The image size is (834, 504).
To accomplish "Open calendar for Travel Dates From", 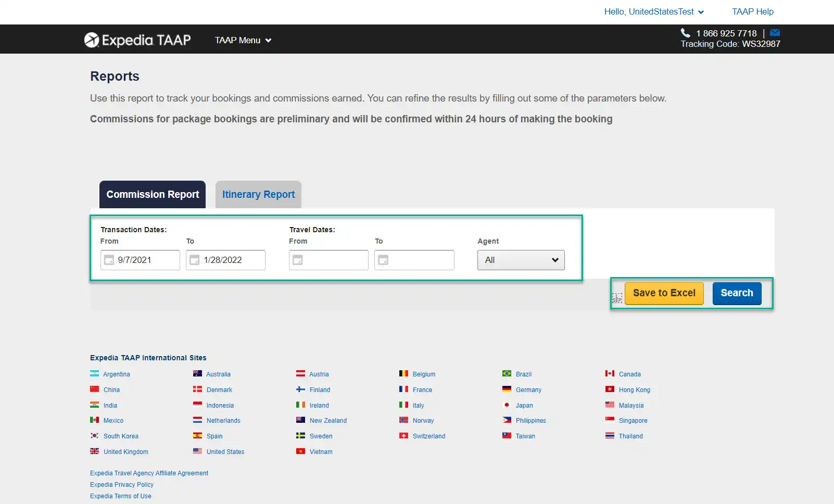I will (x=297, y=260).
